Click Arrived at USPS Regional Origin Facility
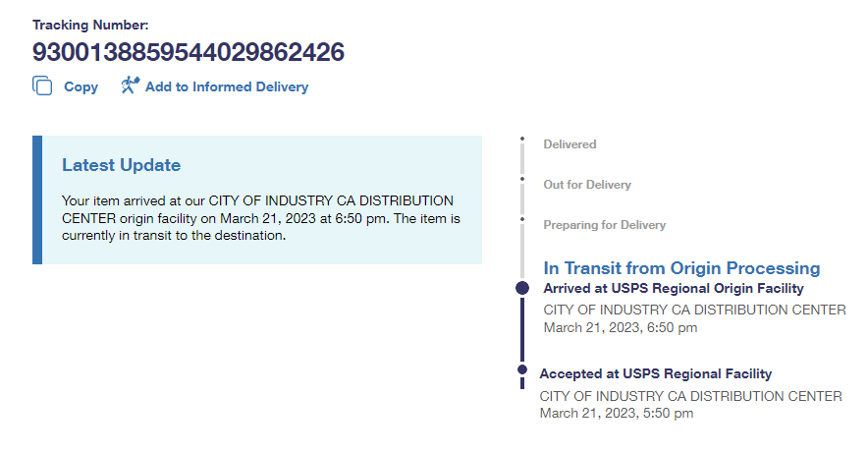This screenshot has height=453, width=868. pyautogui.click(x=673, y=289)
